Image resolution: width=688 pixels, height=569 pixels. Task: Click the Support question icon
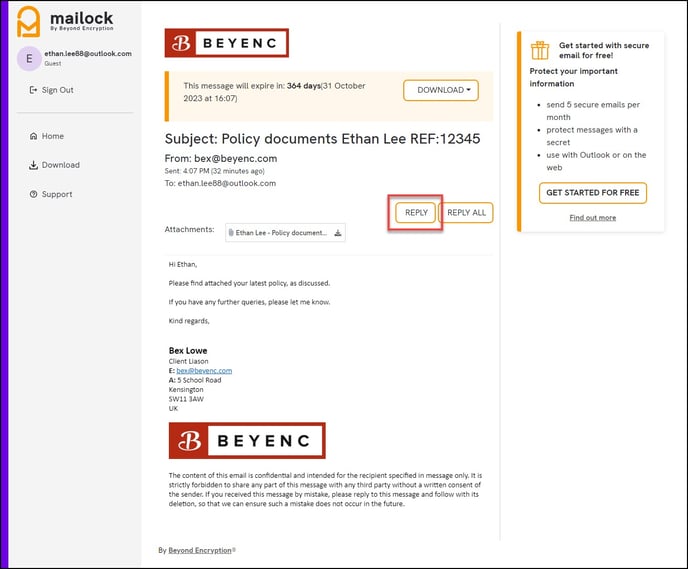click(x=33, y=194)
